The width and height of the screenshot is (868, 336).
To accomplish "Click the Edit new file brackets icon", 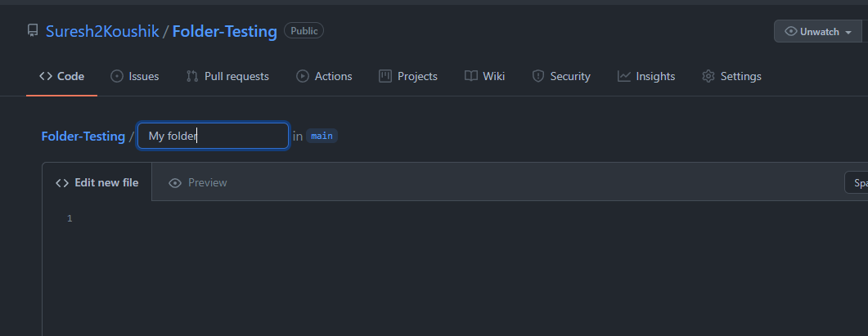I will click(62, 183).
